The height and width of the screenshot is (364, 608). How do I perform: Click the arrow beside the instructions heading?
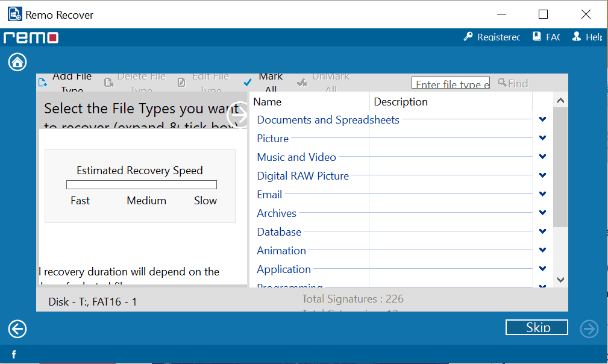(x=237, y=115)
